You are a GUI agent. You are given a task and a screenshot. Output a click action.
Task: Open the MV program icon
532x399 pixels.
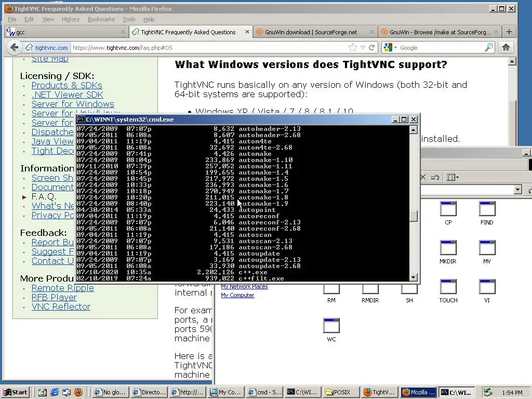pos(487,252)
